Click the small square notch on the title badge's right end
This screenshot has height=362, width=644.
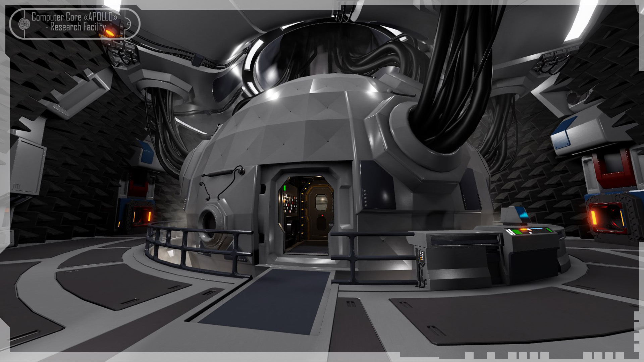pos(128,24)
